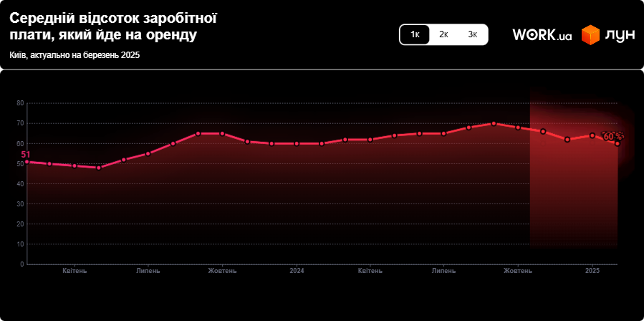Screen dimensions: 644x321
Task: Click the 80 value on the y-axis
Action: (x=20, y=103)
